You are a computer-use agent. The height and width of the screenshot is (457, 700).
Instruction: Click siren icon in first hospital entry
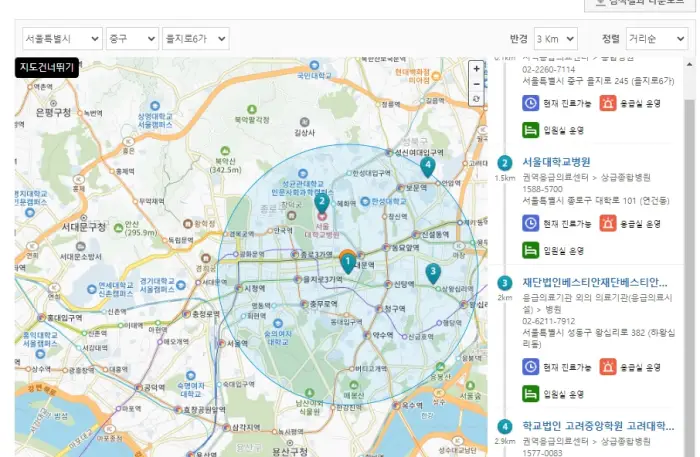pos(608,103)
